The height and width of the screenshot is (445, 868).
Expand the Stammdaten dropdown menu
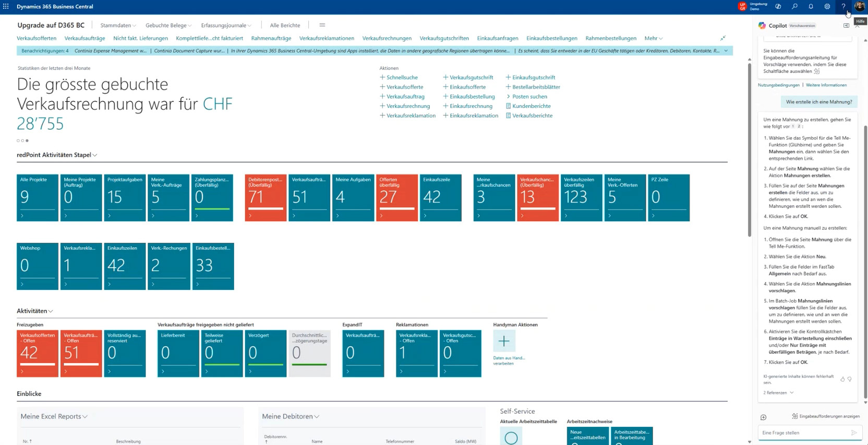coord(118,25)
